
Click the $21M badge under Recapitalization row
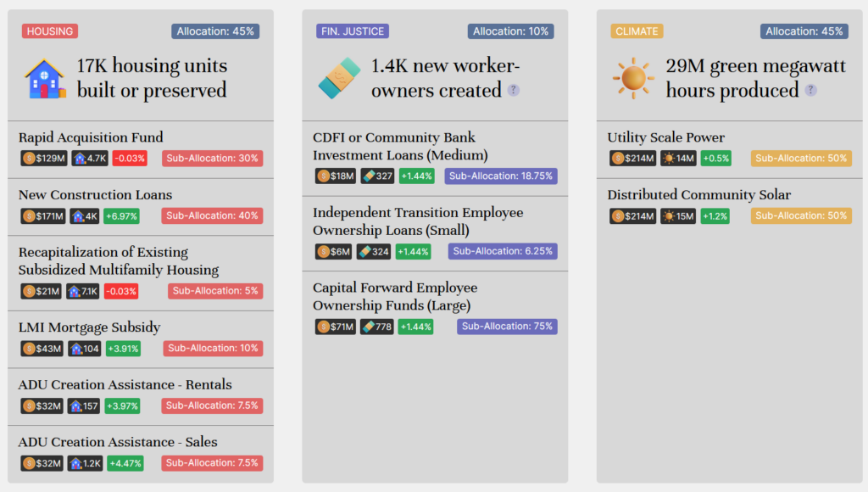(41, 291)
